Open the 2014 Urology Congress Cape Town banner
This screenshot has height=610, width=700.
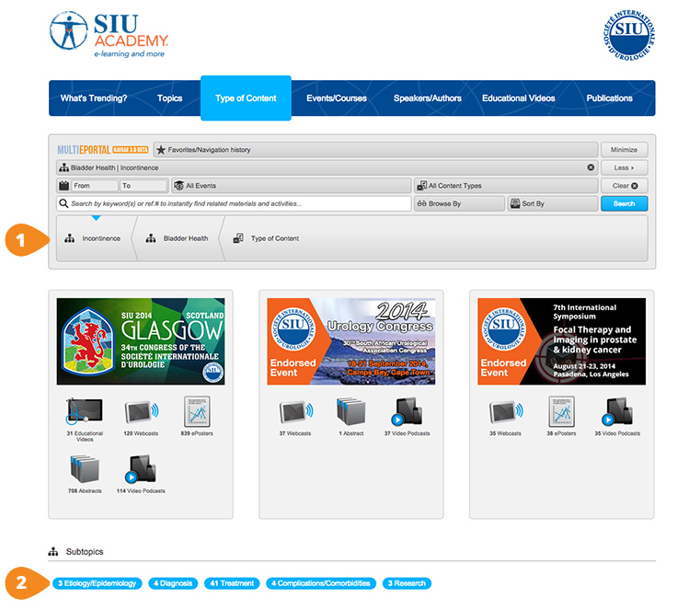point(351,341)
